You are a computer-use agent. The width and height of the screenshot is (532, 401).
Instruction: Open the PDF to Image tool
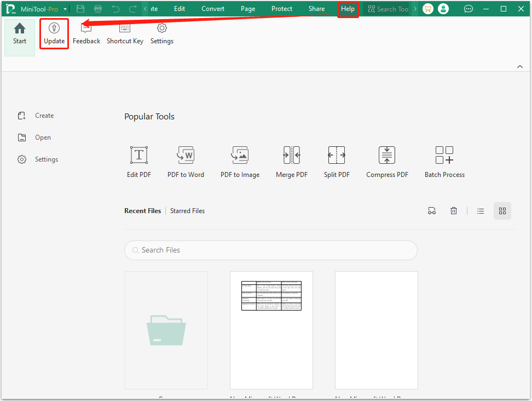tap(240, 161)
